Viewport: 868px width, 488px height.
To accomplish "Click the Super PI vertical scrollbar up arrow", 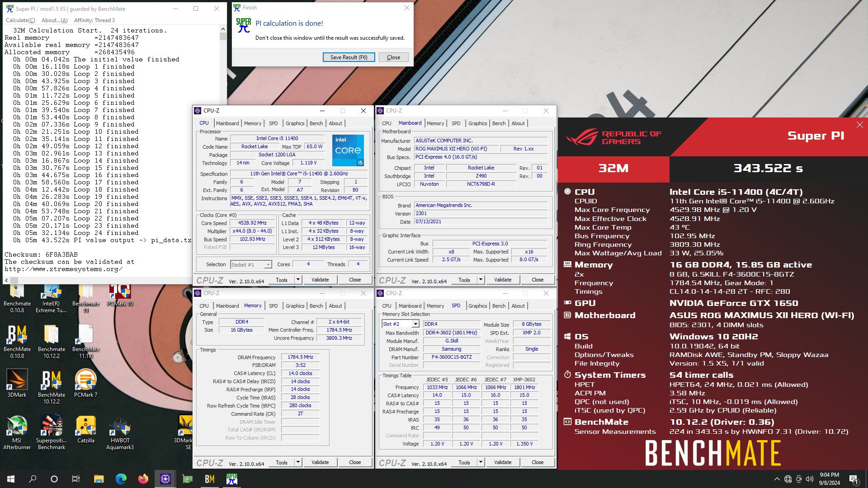I will tap(223, 29).
